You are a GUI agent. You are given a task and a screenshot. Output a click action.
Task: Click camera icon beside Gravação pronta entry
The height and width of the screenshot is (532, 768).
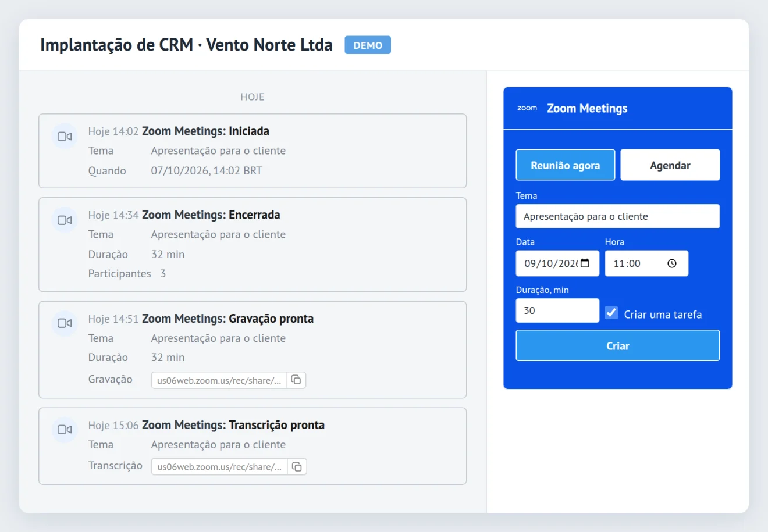[65, 323]
